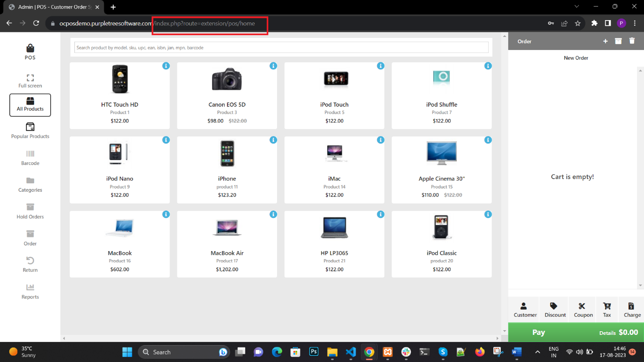Delete the order with trash icon
The height and width of the screenshot is (362, 644).
coord(632,41)
